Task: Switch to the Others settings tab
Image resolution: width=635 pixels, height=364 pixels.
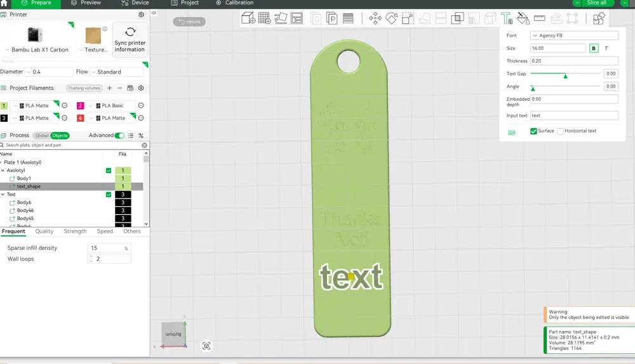Action: tap(132, 231)
